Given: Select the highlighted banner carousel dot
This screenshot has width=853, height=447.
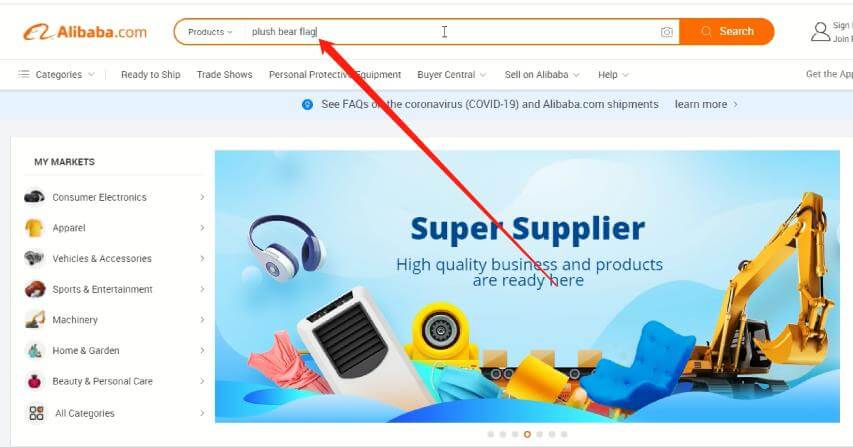Looking at the screenshot, I should 527,434.
